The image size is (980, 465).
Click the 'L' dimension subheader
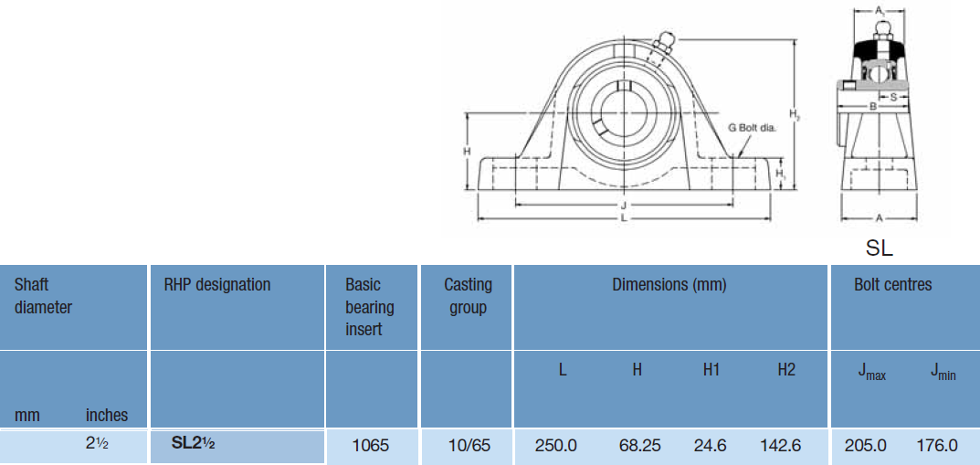click(x=563, y=370)
